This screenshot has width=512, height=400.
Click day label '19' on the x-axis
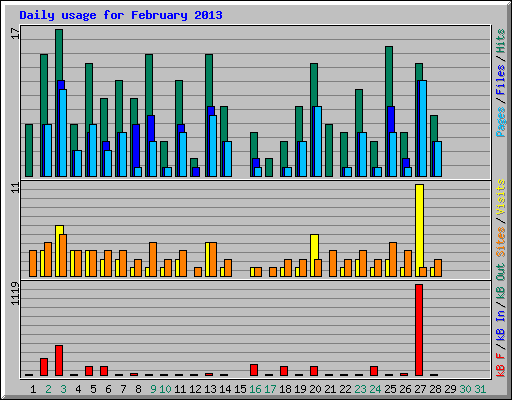pos(300,389)
